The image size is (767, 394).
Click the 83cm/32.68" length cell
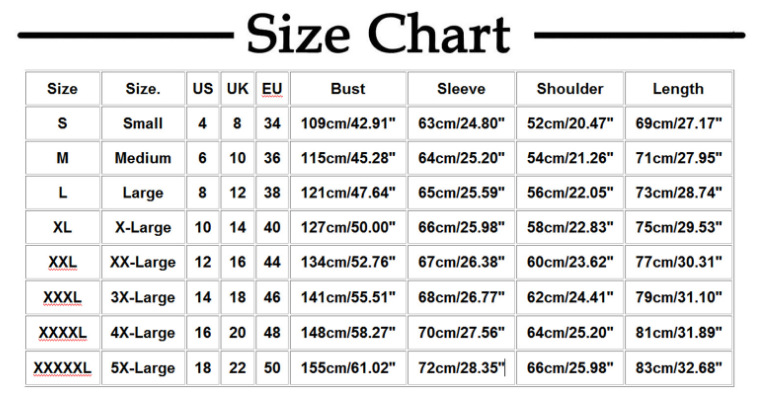678,368
